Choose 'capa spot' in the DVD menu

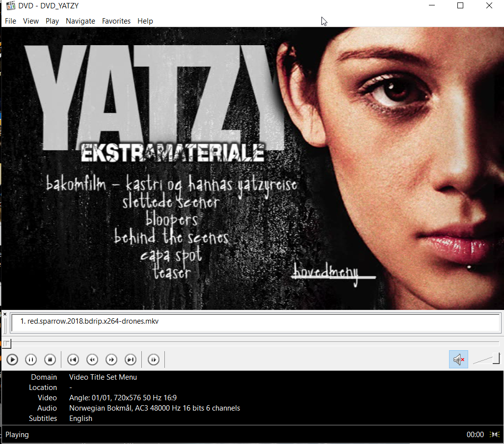tap(171, 255)
